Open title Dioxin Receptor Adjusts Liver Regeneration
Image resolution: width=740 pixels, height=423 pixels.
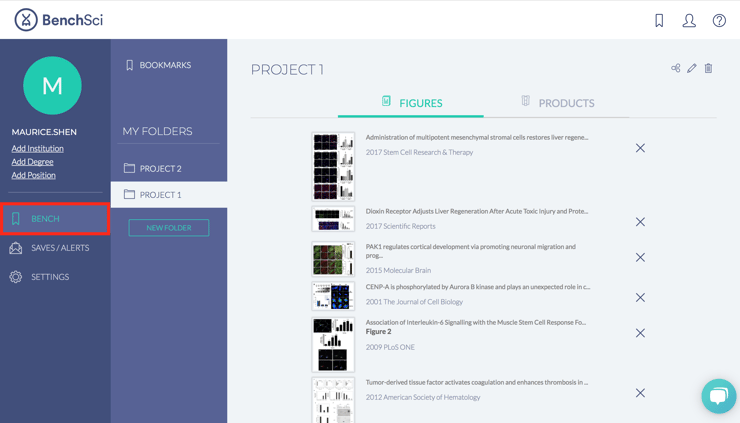(x=477, y=211)
